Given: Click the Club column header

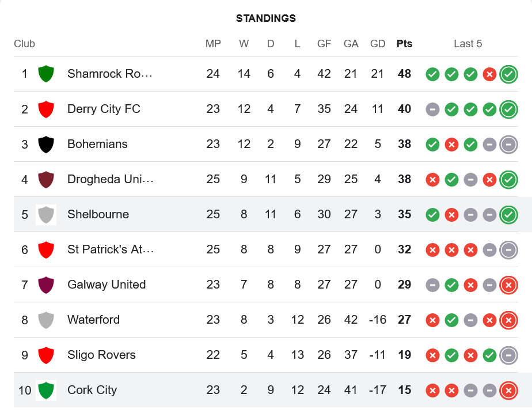Looking at the screenshot, I should click(25, 44).
